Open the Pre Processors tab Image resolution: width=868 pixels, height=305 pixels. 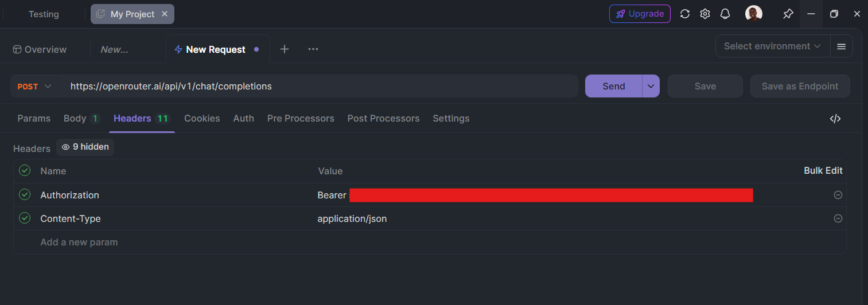301,118
